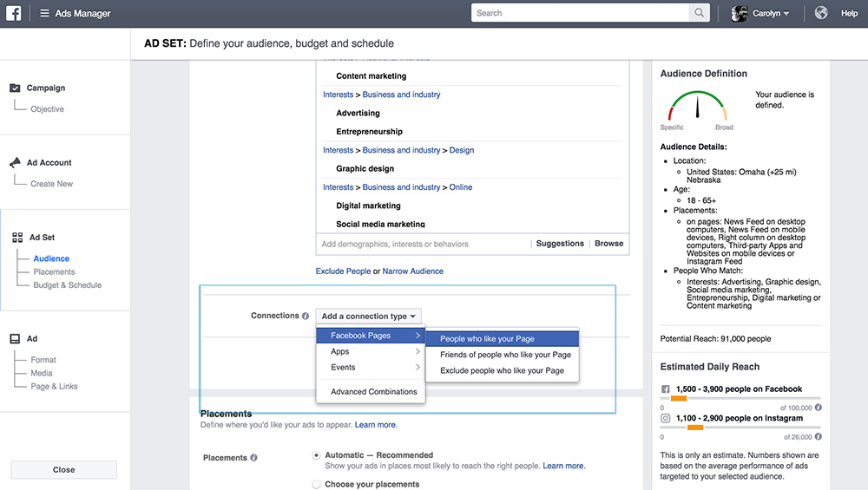Open Page & Links under Ad
Viewport: 868px width, 490px height.
[54, 386]
